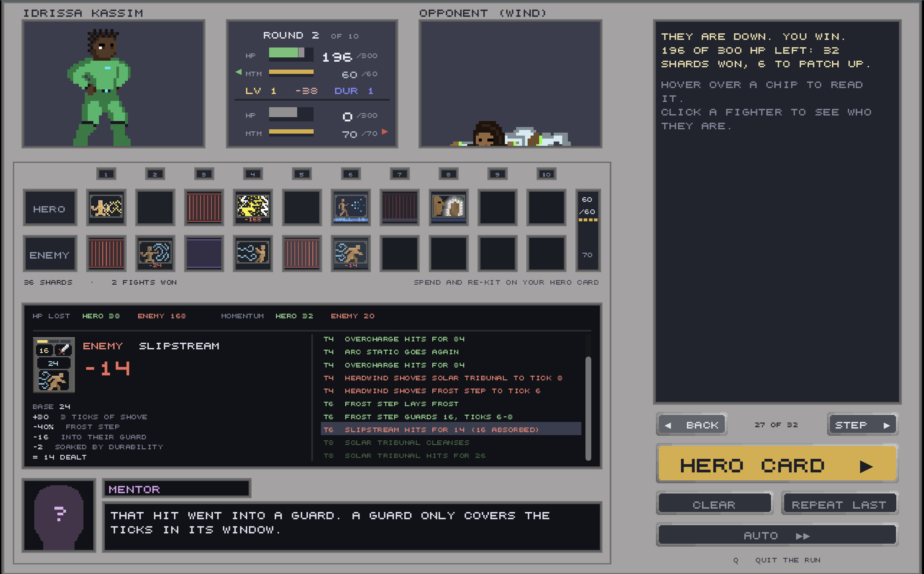Click tick marker 8 above the chip grid
924x574 pixels.
pyautogui.click(x=448, y=174)
